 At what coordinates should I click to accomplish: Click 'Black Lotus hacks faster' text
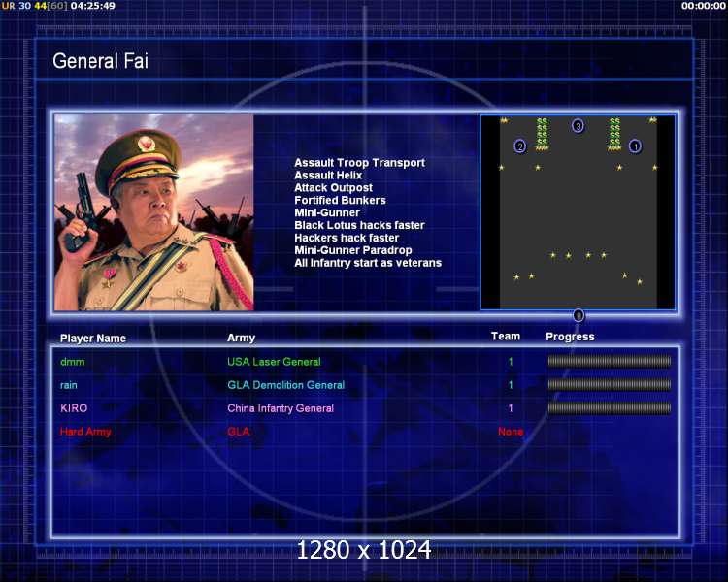pos(359,225)
